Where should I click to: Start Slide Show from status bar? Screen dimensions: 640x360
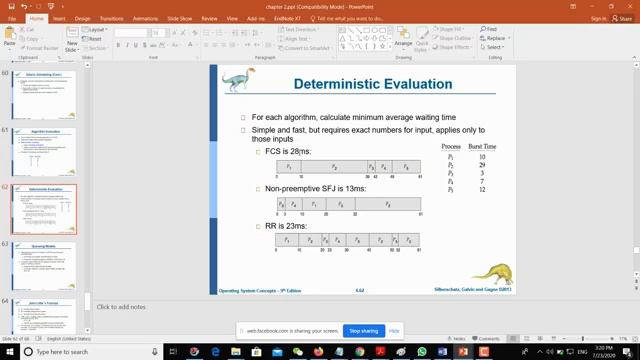(x=553, y=338)
